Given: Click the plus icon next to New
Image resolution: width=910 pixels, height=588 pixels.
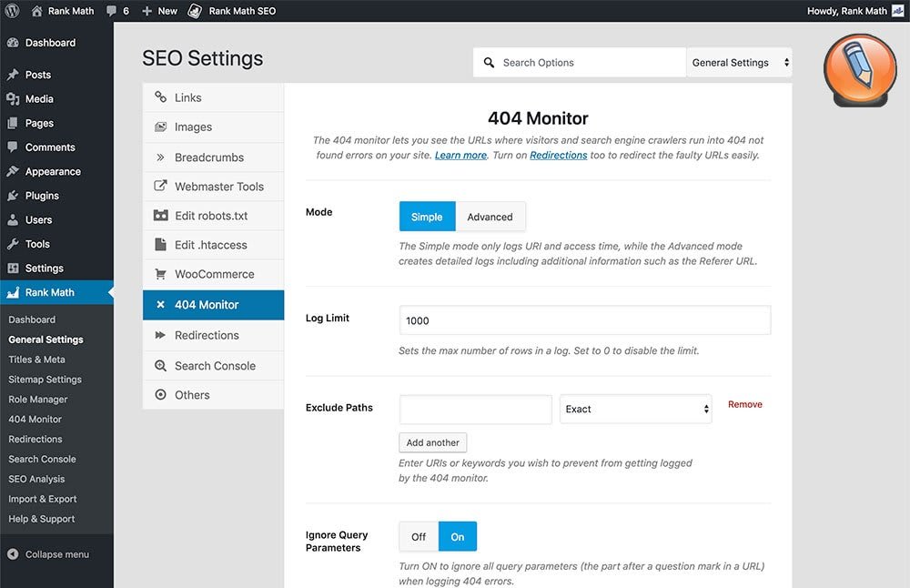Looking at the screenshot, I should [x=147, y=11].
